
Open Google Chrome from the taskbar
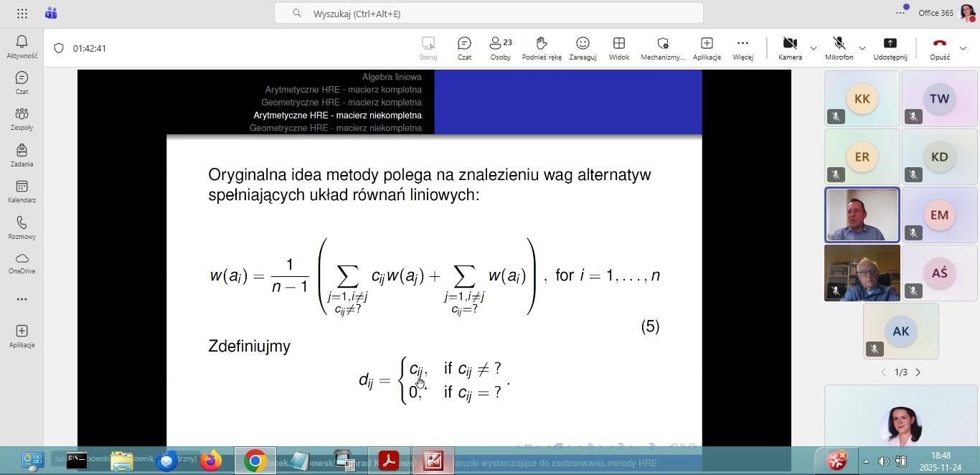click(x=255, y=461)
